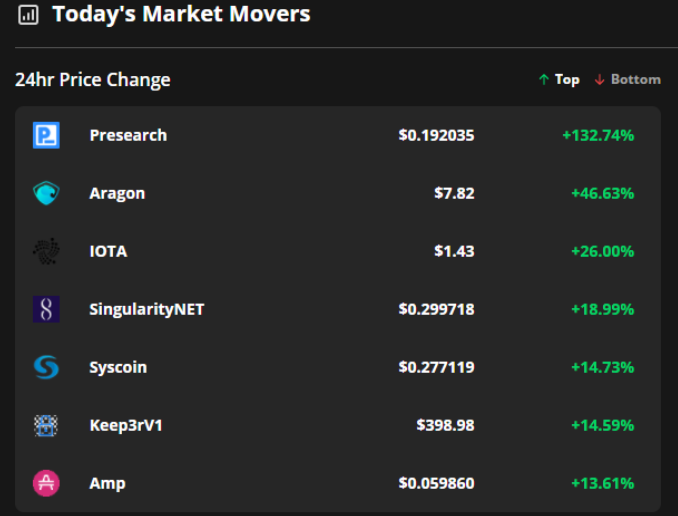The height and width of the screenshot is (516, 678).
Task: Click Syscoin +14.73% change value
Action: (x=602, y=367)
